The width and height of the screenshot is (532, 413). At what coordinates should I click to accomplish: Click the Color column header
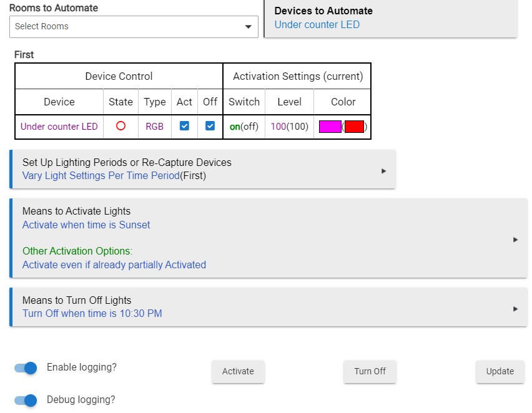pyautogui.click(x=343, y=102)
